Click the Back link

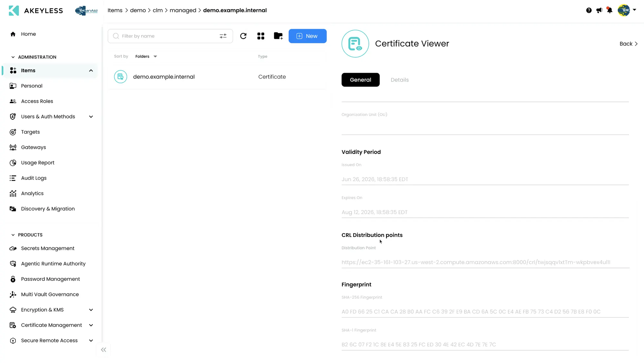(x=629, y=44)
